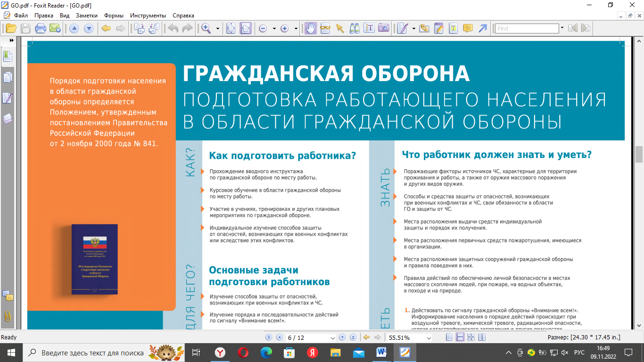Screen dimensions: 644x362
Task: Switch to continuous page layout in the status bar
Action: coord(460,337)
